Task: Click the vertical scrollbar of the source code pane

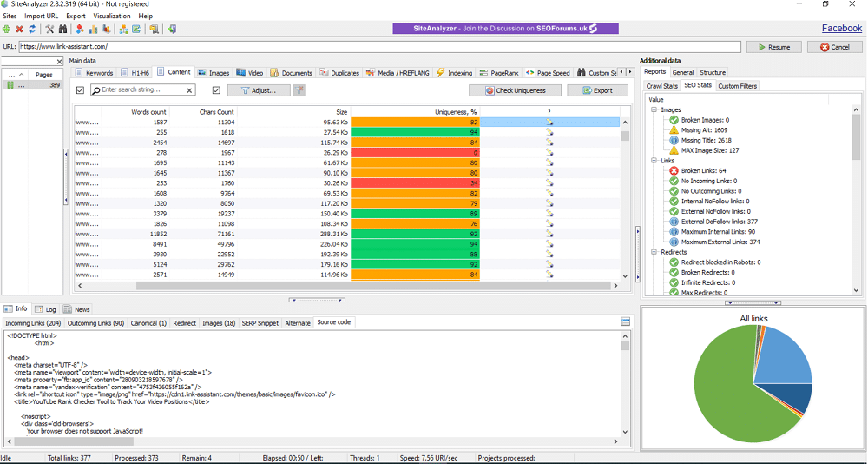Action: click(625, 345)
